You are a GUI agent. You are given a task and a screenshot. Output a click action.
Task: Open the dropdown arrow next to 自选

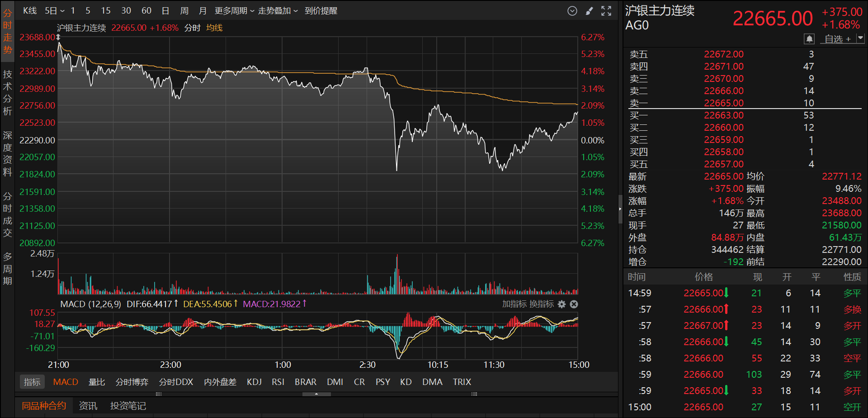point(860,39)
